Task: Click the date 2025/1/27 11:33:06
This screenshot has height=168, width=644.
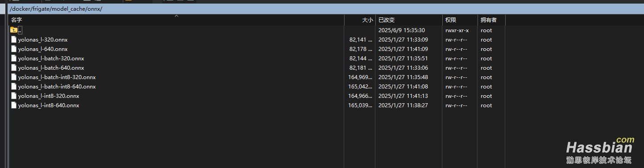Action: (x=403, y=68)
